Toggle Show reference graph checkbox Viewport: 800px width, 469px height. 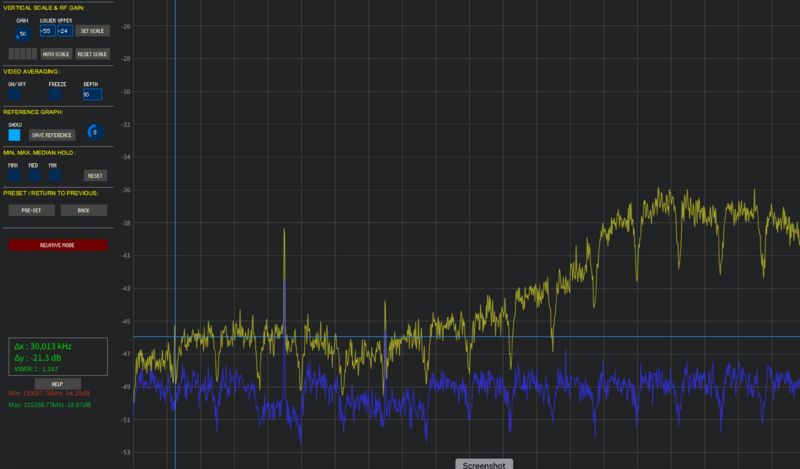(15, 134)
